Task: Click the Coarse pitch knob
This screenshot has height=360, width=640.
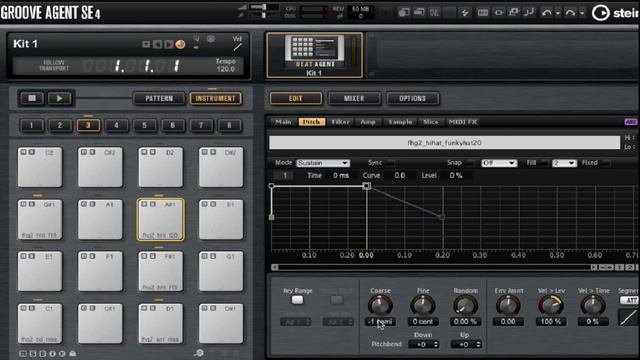Action: pyautogui.click(x=380, y=305)
